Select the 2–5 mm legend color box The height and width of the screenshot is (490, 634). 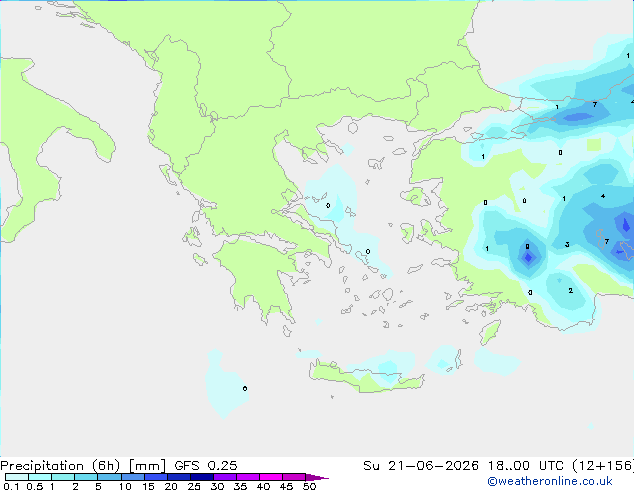point(86,477)
